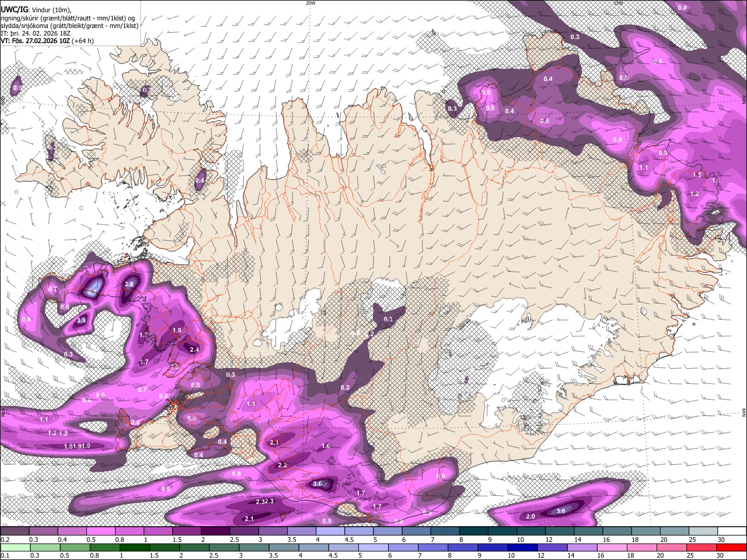The width and height of the screenshot is (747, 560).
Task: Click the '1.81.91.9' overlapping value label
Action: click(x=77, y=446)
